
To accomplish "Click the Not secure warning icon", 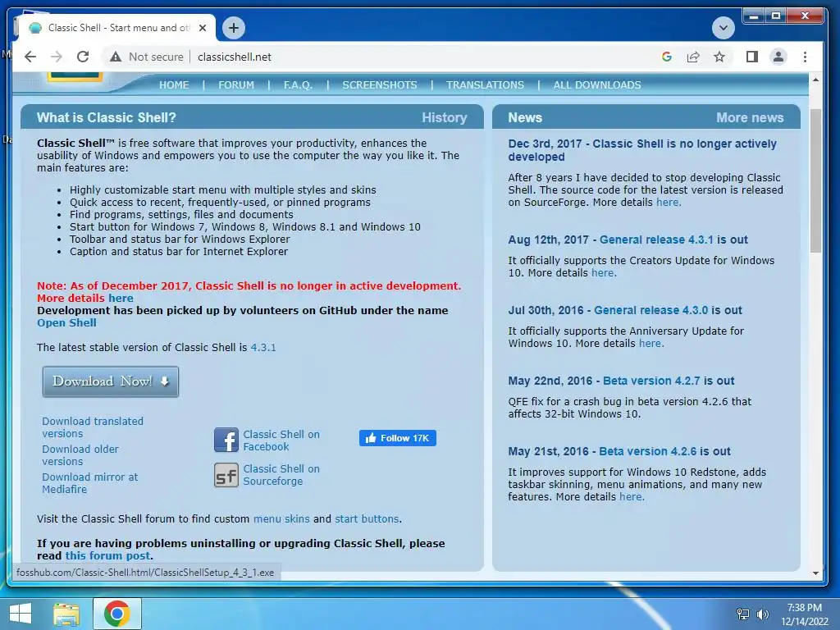I will [116, 57].
